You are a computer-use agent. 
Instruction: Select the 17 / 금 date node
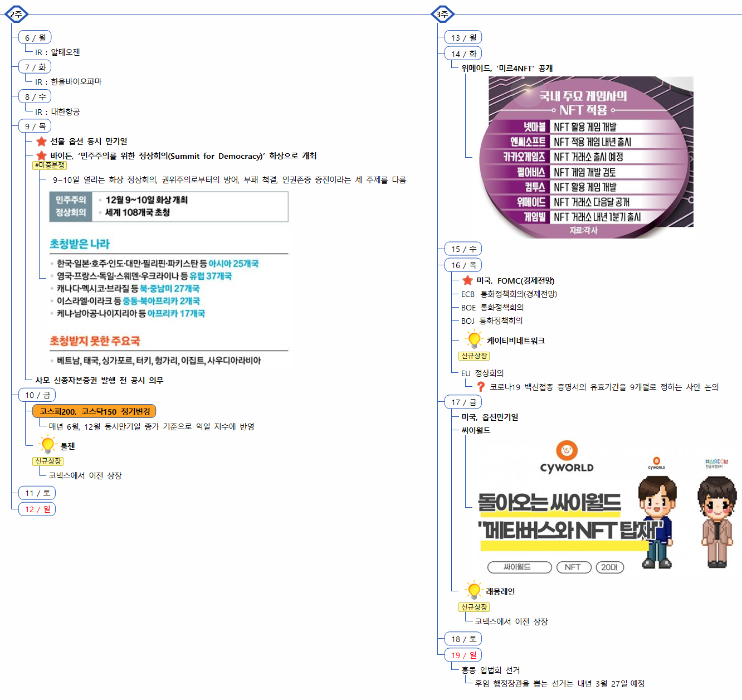click(x=463, y=402)
